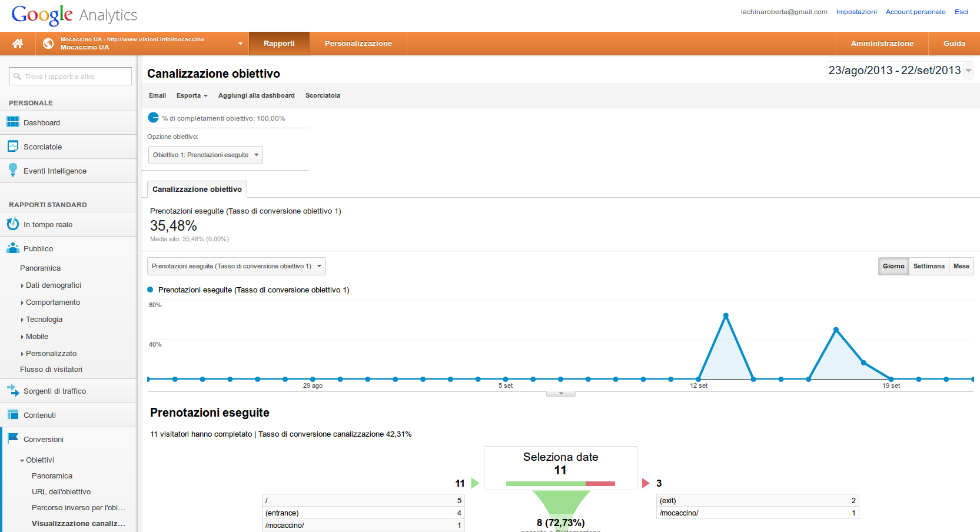Open the date range 23/ago/2013 selector
Viewport: 980px width, 532px height.
coord(899,71)
